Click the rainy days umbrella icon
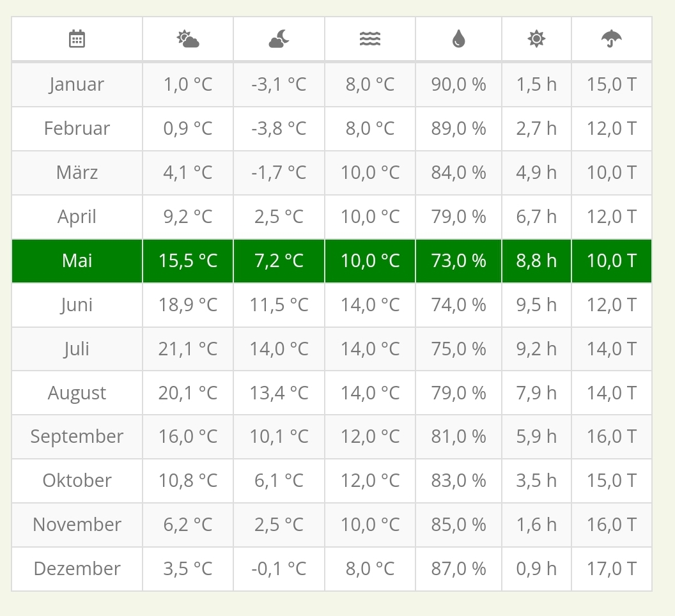Viewport: 675px width, 616px height. tap(612, 39)
